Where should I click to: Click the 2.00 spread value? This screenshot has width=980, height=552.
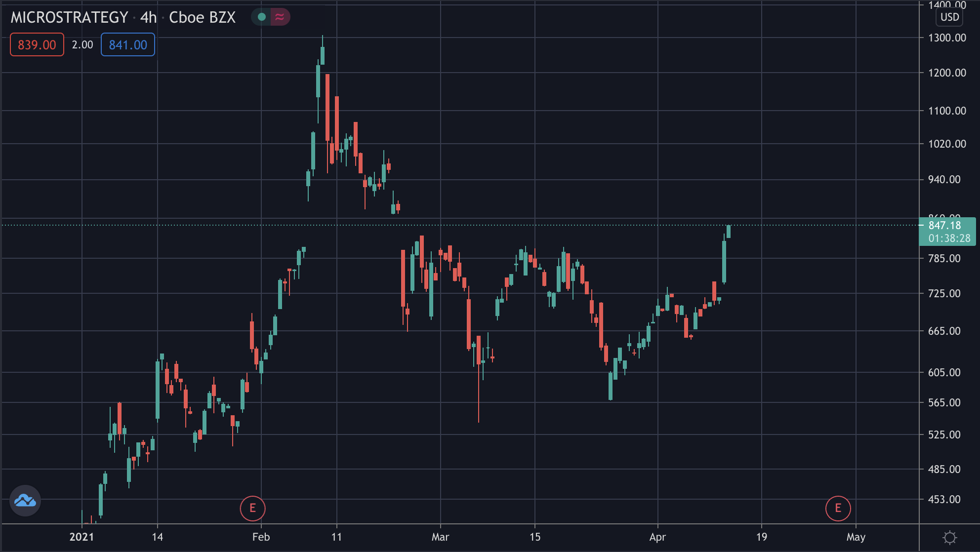coord(82,45)
